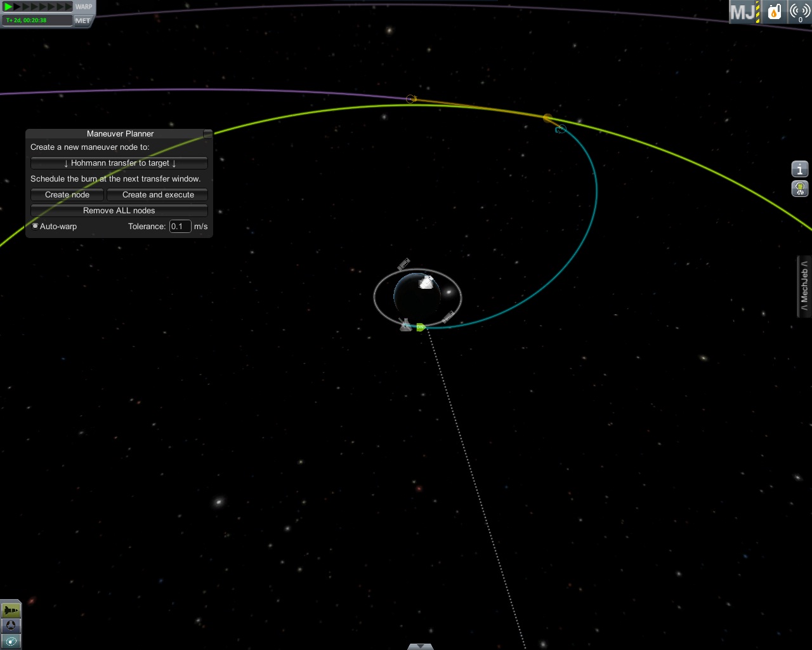This screenshot has width=812, height=650.
Task: Click the dark planet in the center
Action: pyautogui.click(x=416, y=296)
